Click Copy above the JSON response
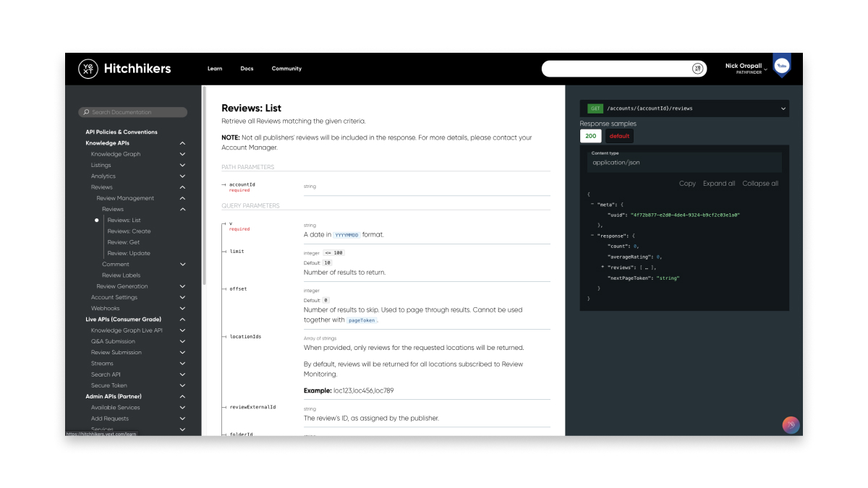Viewport: 868px width, 488px height. point(687,183)
